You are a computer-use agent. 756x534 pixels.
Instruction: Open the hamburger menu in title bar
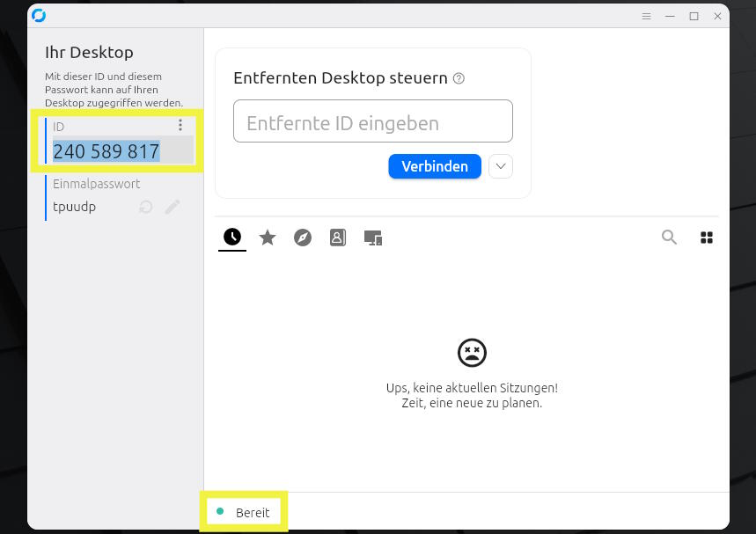point(646,16)
